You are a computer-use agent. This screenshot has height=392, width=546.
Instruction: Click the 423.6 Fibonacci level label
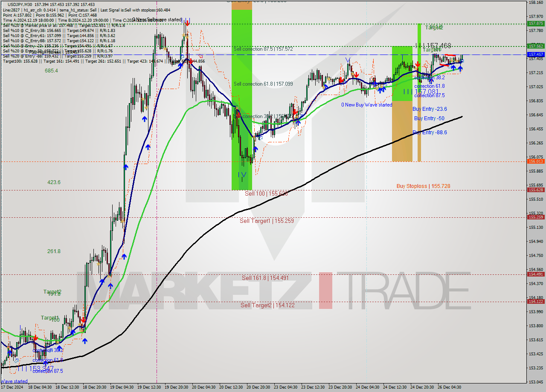pyautogui.click(x=54, y=182)
